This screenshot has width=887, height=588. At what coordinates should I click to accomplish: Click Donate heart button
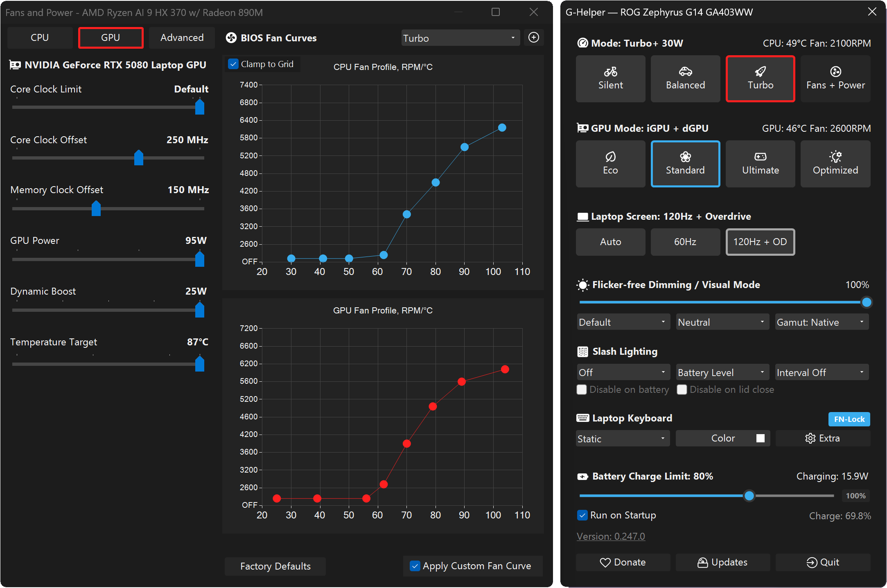tap(623, 562)
